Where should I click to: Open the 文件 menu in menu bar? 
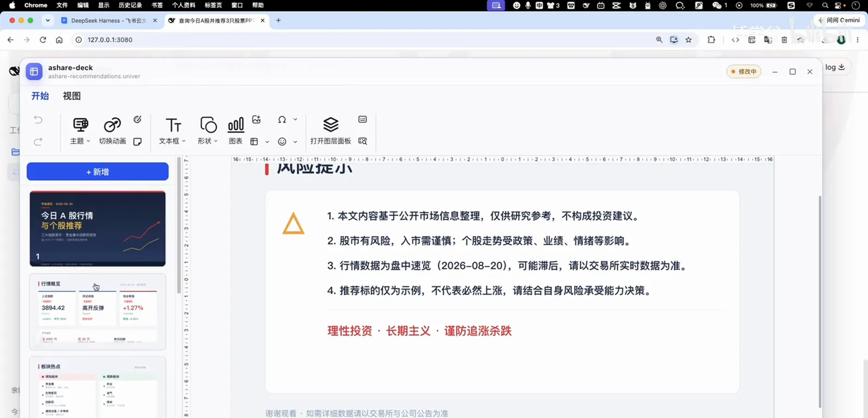coord(62,5)
